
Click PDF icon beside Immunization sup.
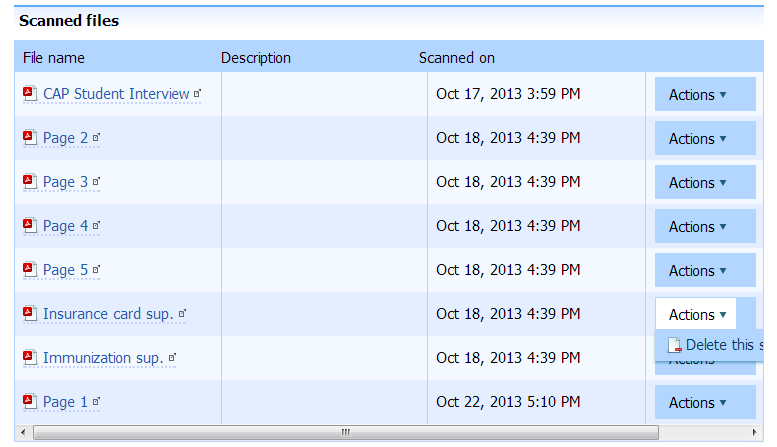tap(29, 358)
